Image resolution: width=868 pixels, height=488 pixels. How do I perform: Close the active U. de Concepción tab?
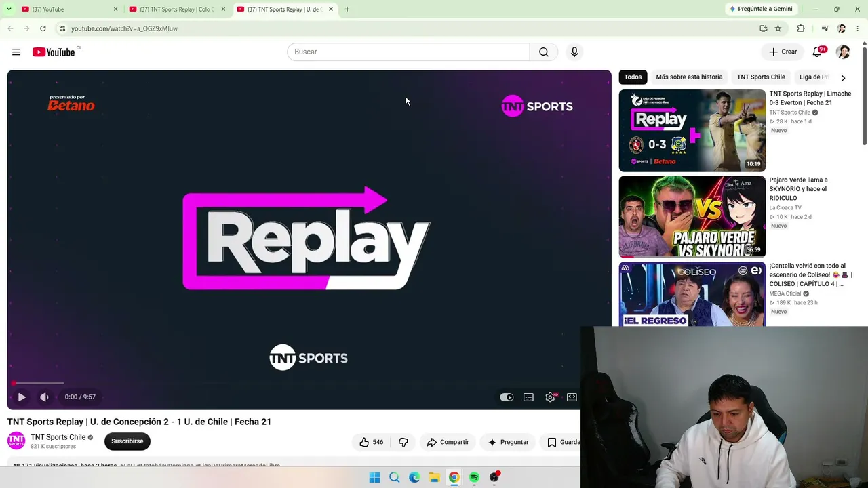point(331,9)
